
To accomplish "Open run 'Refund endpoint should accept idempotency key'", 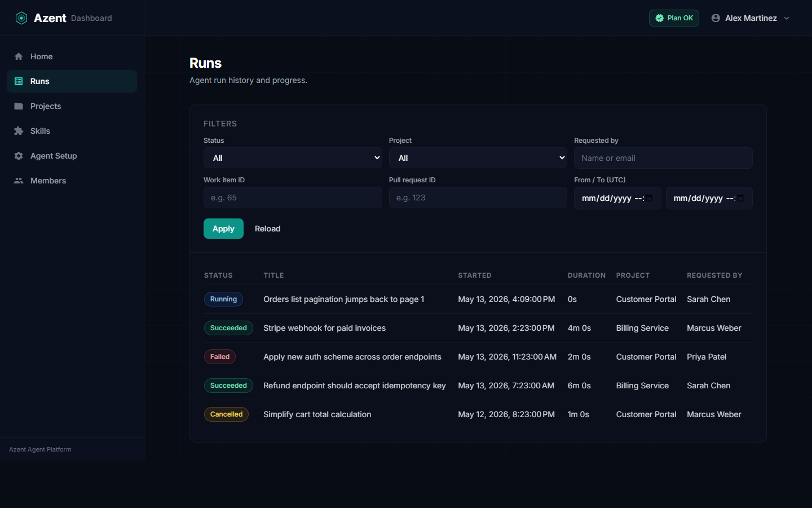I will click(x=355, y=386).
